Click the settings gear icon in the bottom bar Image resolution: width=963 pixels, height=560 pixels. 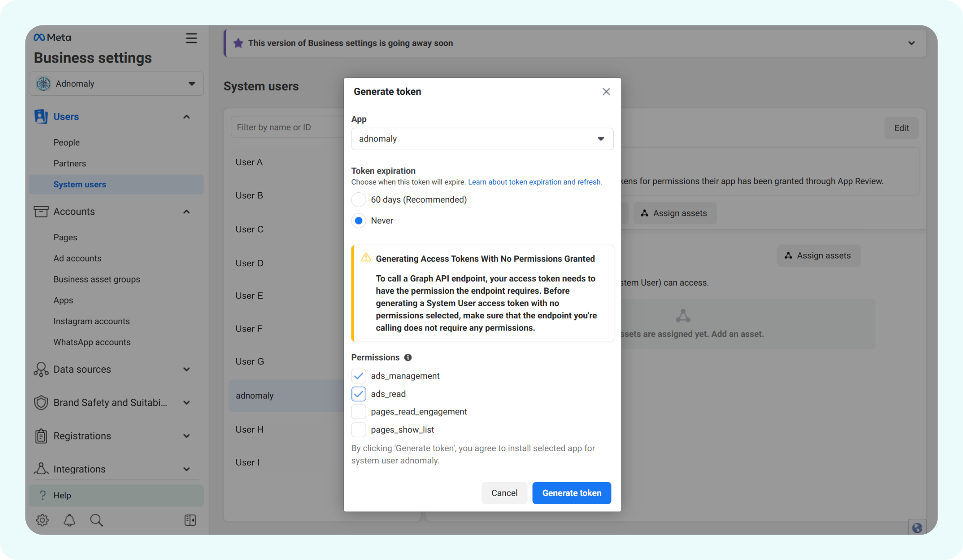[x=42, y=520]
